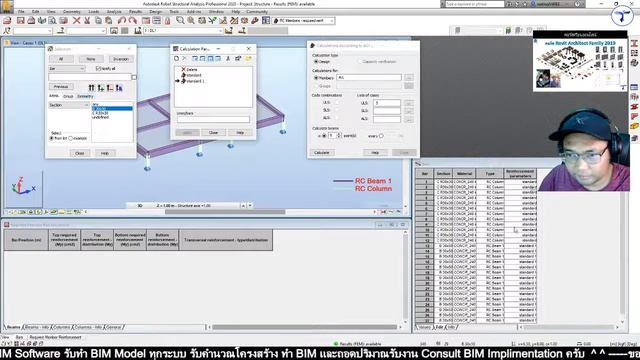Viewport: 640px width, 360px height.
Task: Select the 'from list' radio button
Action: point(52,138)
